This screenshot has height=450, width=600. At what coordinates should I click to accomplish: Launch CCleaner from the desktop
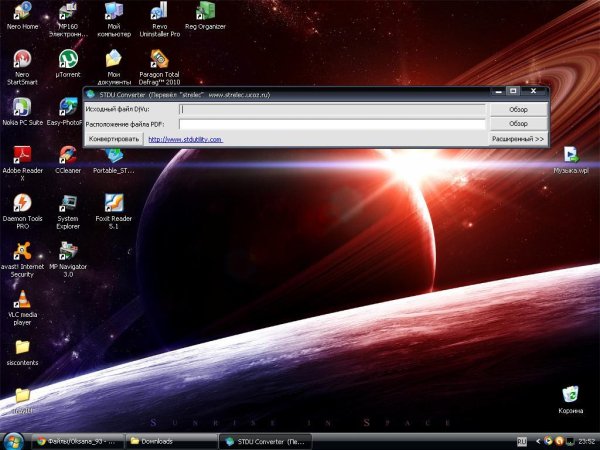pos(68,160)
